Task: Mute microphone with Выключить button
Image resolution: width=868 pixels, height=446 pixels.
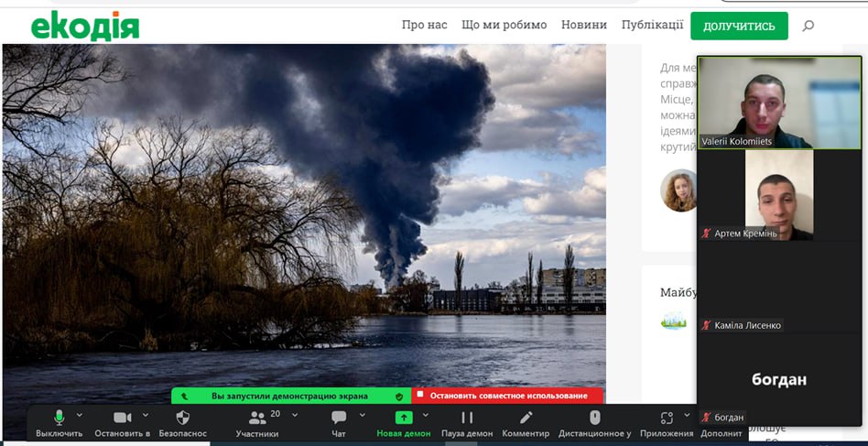Action: click(60, 423)
